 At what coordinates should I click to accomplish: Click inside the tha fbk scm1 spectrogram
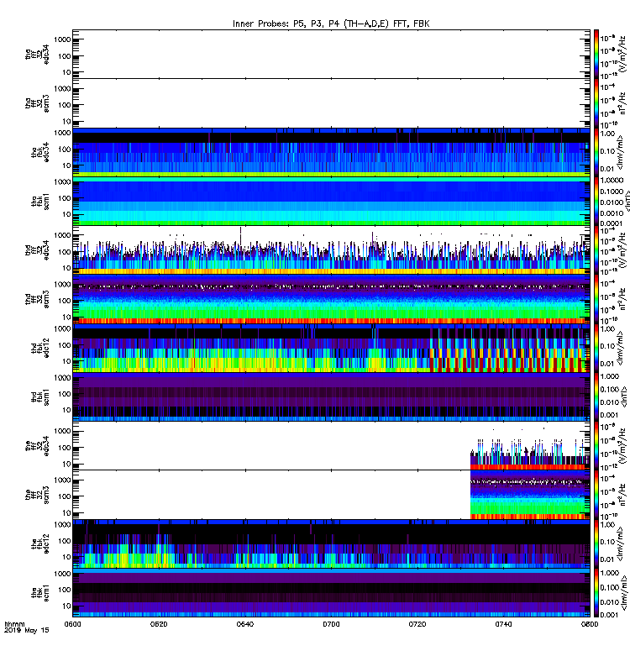point(331,202)
